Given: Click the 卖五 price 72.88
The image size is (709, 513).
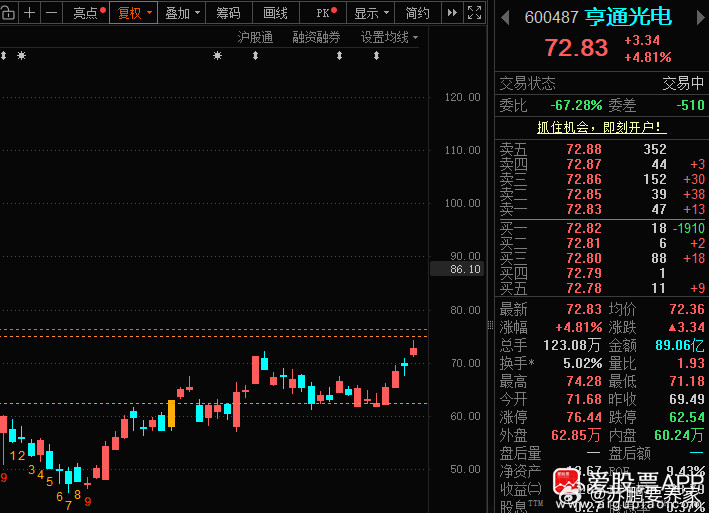Looking at the screenshot, I should 584,149.
